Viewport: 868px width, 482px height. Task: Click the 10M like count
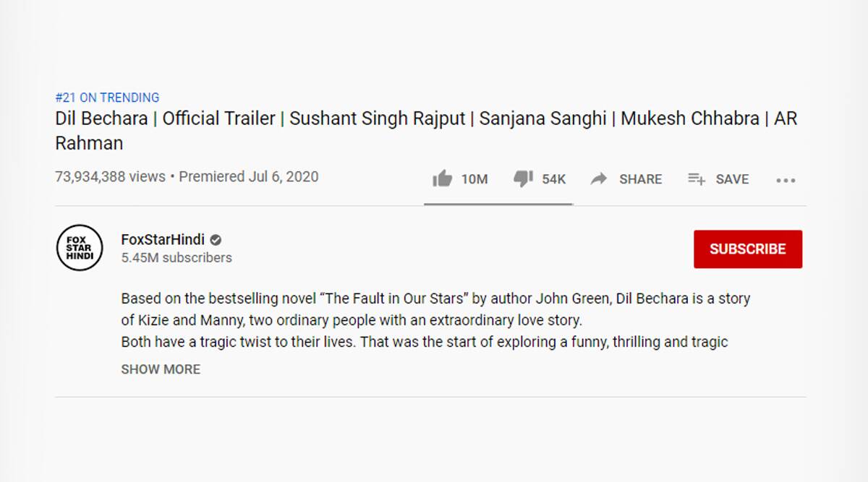(x=475, y=179)
